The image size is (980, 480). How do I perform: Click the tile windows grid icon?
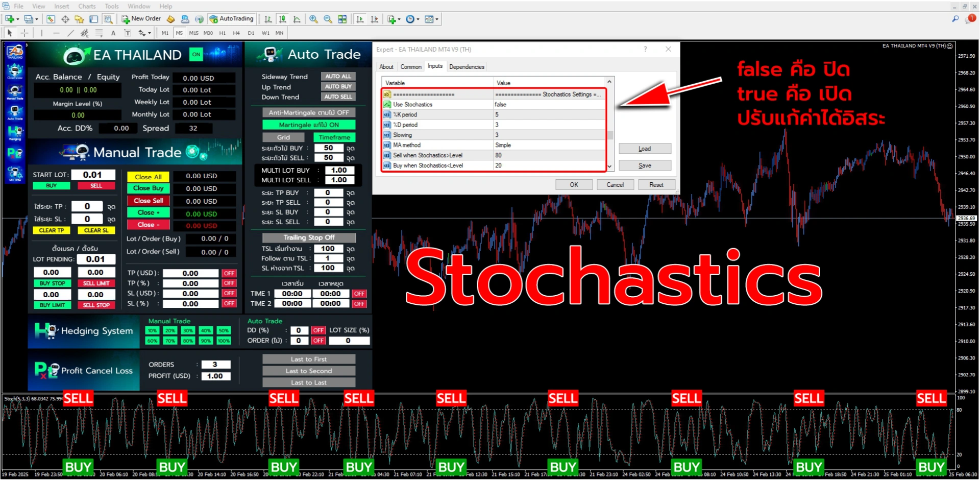tap(342, 19)
